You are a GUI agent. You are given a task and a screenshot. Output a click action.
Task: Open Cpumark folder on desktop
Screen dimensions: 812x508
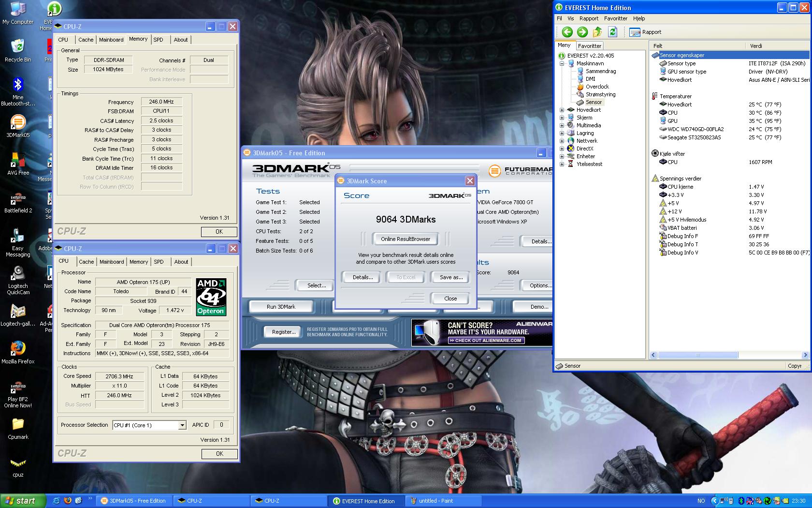pyautogui.click(x=18, y=428)
